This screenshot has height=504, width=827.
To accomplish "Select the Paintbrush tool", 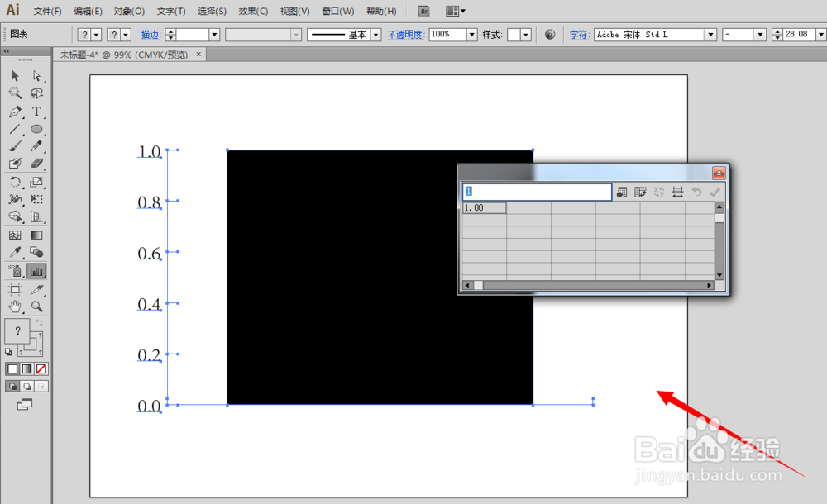I will click(x=15, y=146).
